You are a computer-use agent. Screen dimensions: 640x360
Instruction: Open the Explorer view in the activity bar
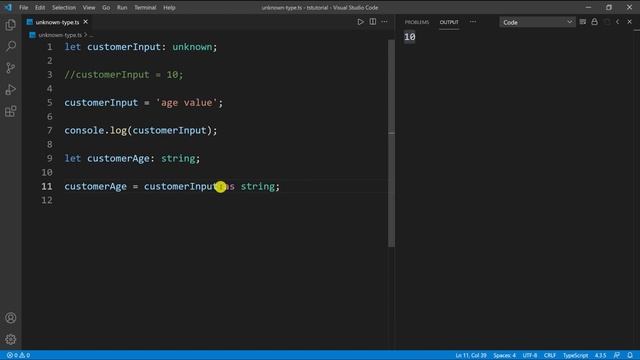[11, 25]
